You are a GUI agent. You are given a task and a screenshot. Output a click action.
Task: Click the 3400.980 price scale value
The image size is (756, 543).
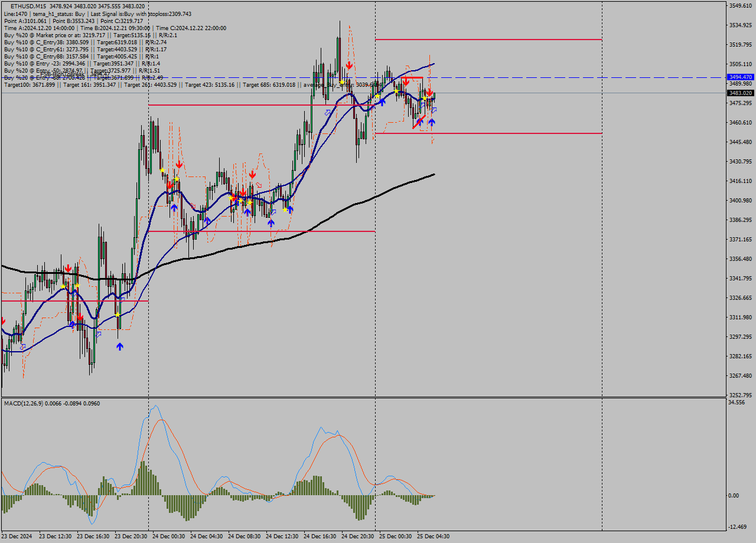pyautogui.click(x=741, y=200)
